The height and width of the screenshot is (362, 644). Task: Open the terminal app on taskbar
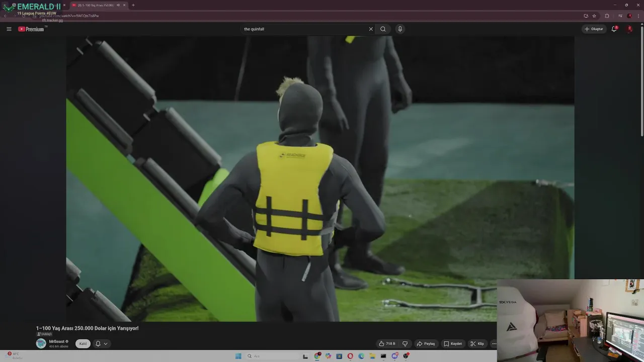coord(383,356)
